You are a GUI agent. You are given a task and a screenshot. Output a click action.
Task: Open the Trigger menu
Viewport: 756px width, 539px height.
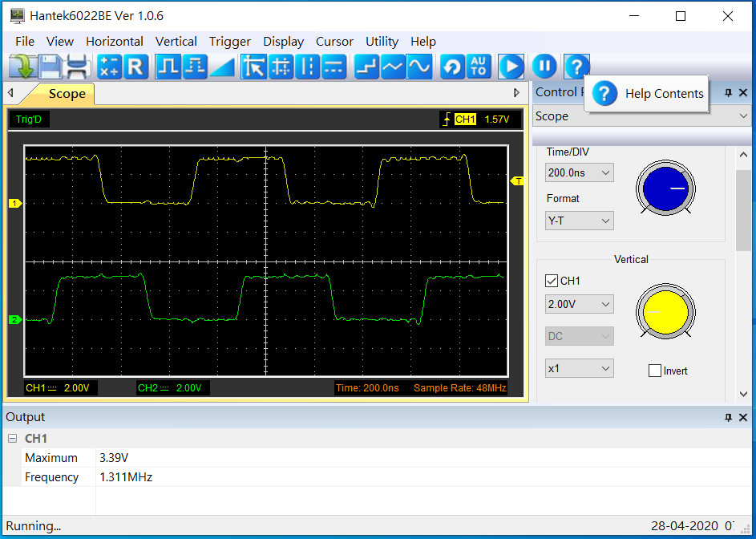point(230,42)
